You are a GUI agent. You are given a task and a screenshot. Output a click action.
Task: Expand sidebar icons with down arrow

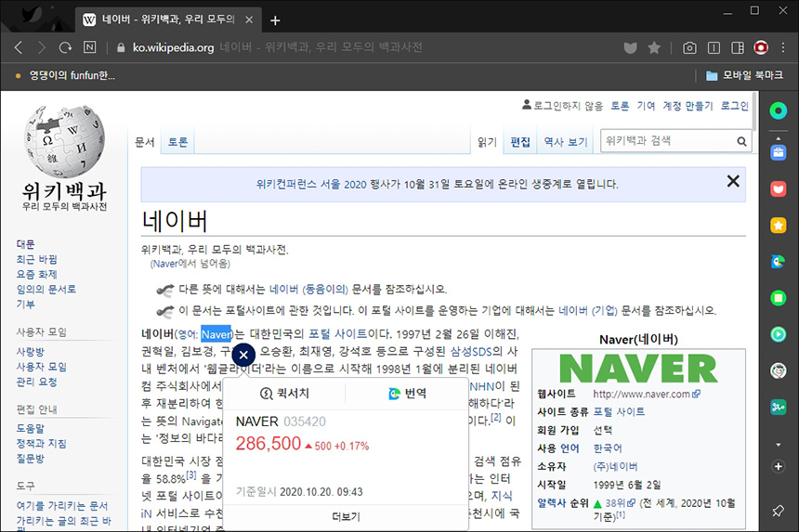click(779, 445)
